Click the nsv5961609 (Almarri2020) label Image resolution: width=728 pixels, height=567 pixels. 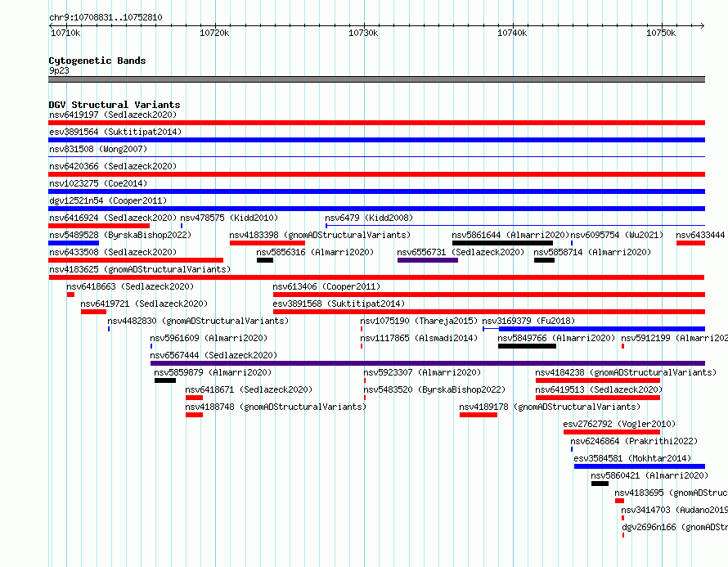(209, 338)
